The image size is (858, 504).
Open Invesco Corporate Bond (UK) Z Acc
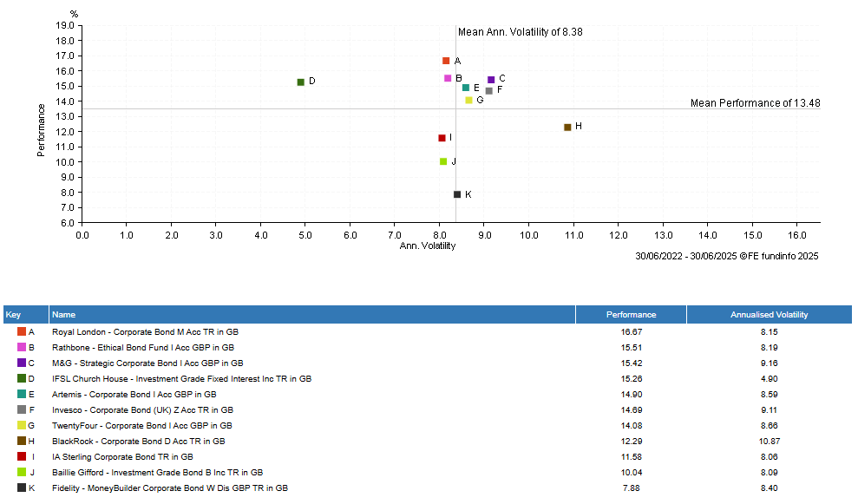[142, 409]
